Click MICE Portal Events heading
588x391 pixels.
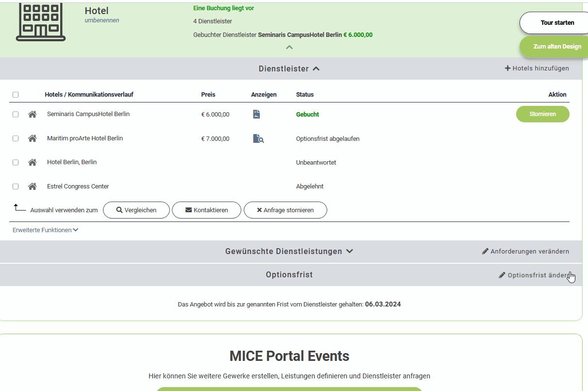click(289, 356)
